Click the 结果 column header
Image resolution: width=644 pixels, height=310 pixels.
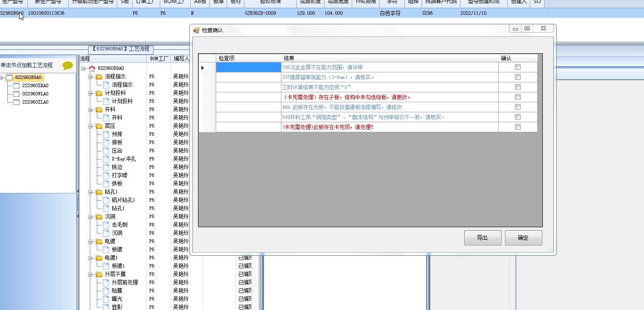[x=390, y=58]
